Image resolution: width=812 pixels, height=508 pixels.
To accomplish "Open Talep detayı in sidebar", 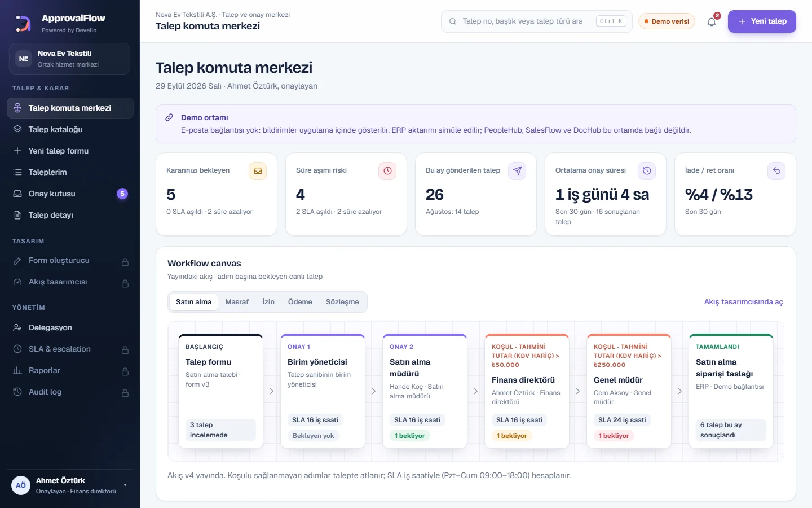I will pyautogui.click(x=70, y=215).
